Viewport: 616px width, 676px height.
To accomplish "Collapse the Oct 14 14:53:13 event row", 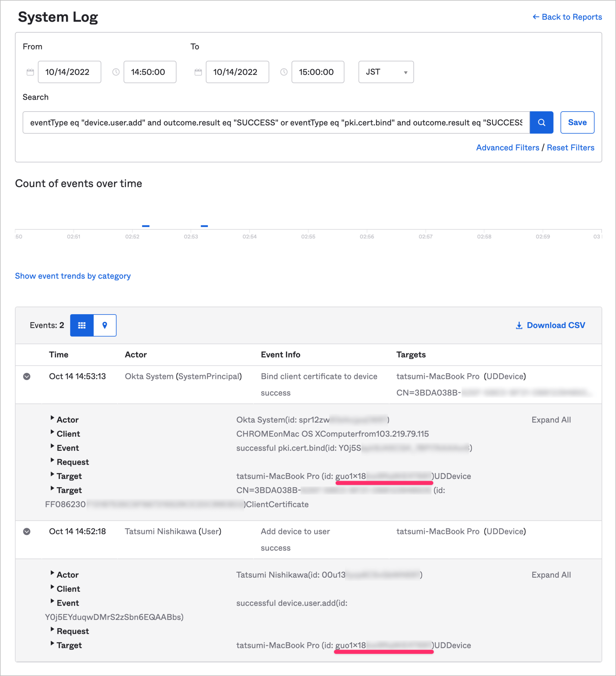I will tap(27, 376).
